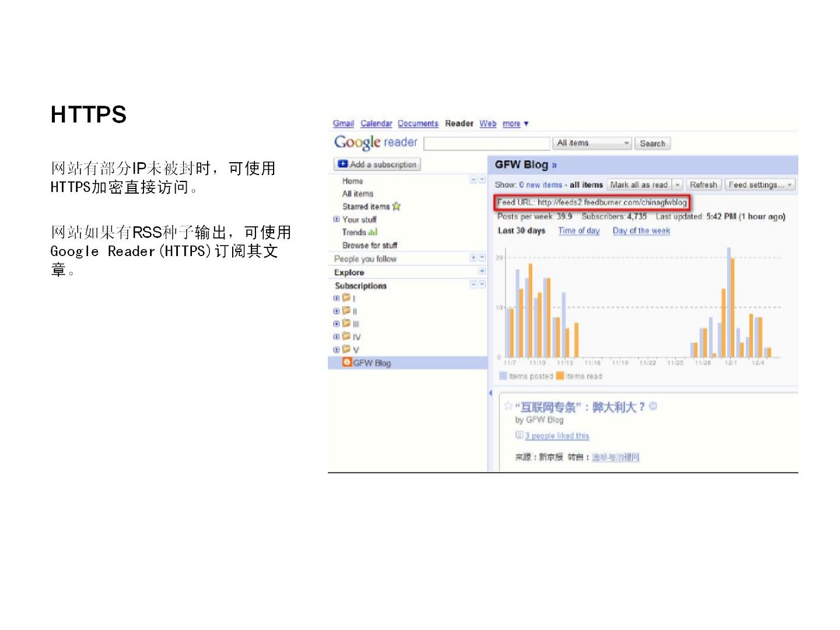Switch to 'Time of day' chart

pos(579,231)
